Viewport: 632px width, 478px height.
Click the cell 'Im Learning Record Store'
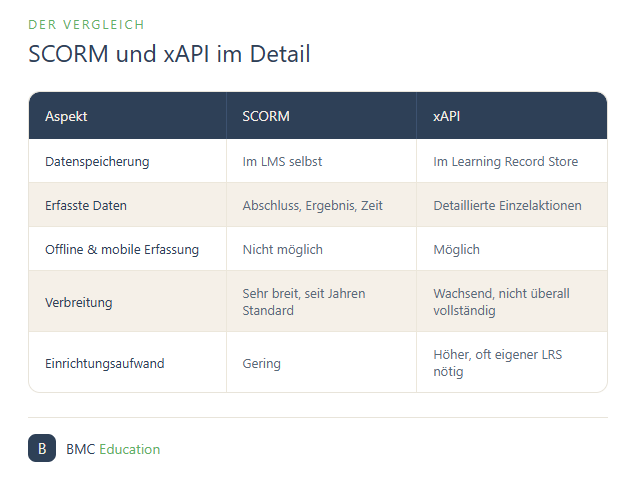(x=511, y=161)
